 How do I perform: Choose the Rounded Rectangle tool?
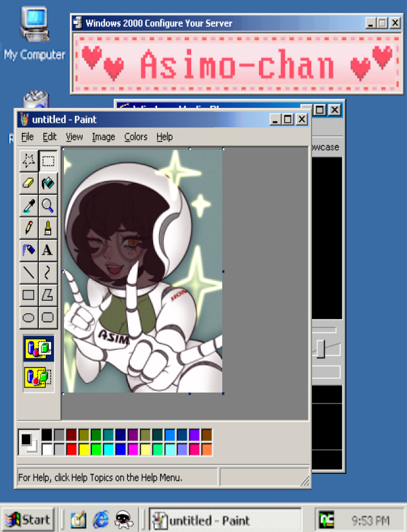(48, 318)
